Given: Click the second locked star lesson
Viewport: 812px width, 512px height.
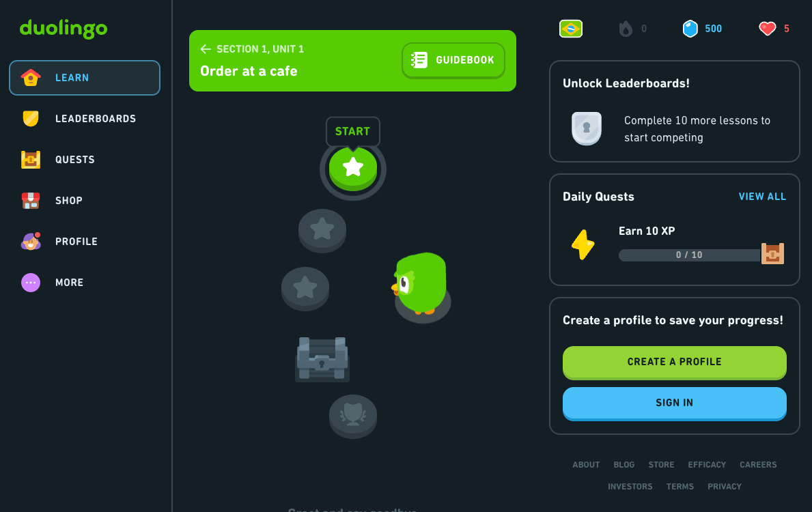Looking at the screenshot, I should 305,288.
